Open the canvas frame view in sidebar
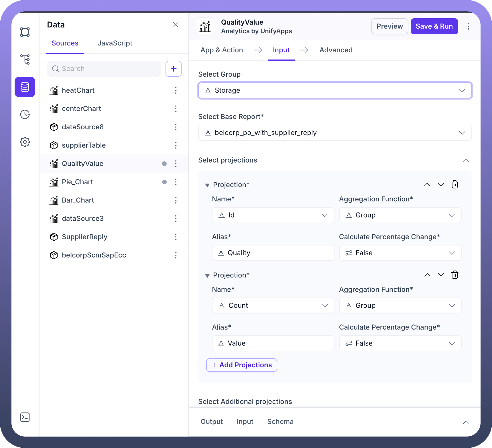The width and height of the screenshot is (492, 448). pos(25,32)
